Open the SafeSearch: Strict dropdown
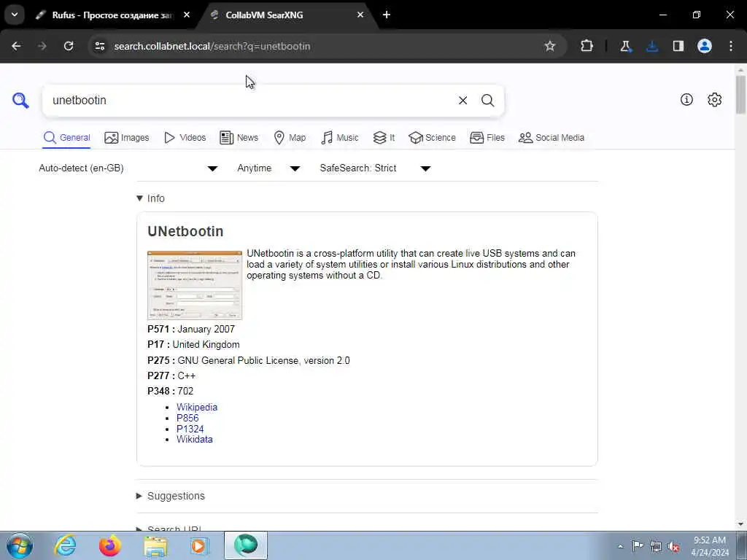 tap(376, 168)
